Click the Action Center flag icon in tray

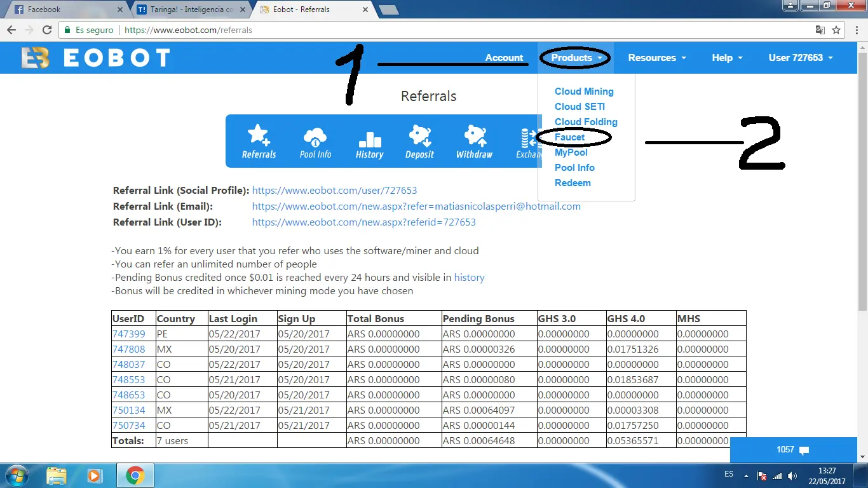click(x=761, y=476)
